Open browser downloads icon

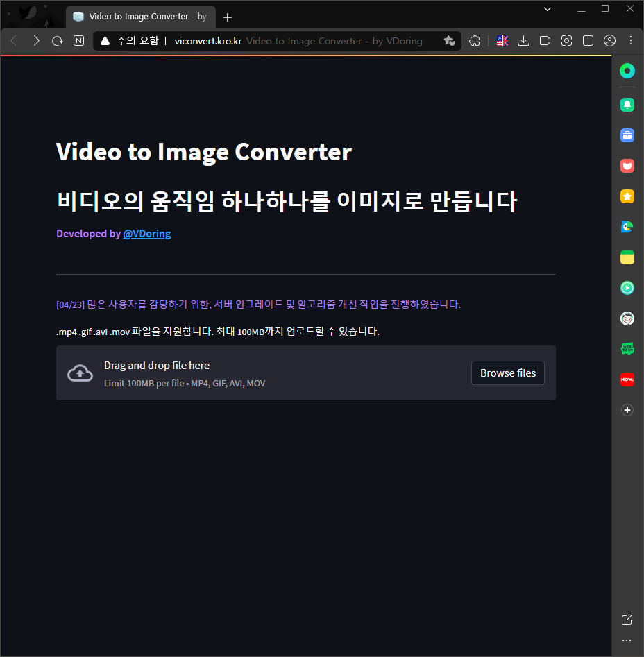(524, 41)
